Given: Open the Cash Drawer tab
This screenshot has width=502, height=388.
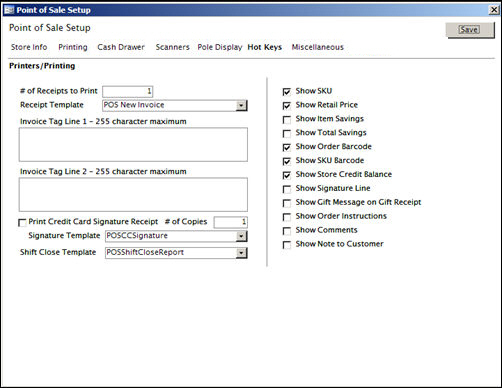Looking at the screenshot, I should click(x=121, y=47).
